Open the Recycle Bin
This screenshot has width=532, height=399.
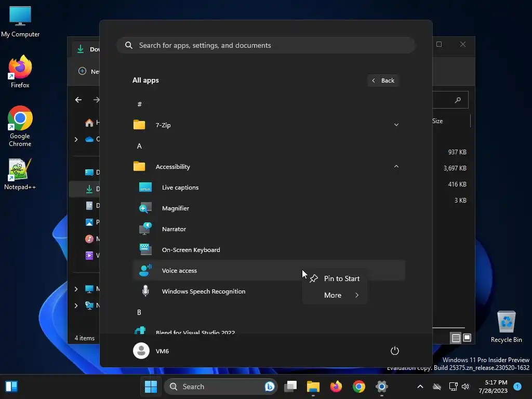pos(506,326)
